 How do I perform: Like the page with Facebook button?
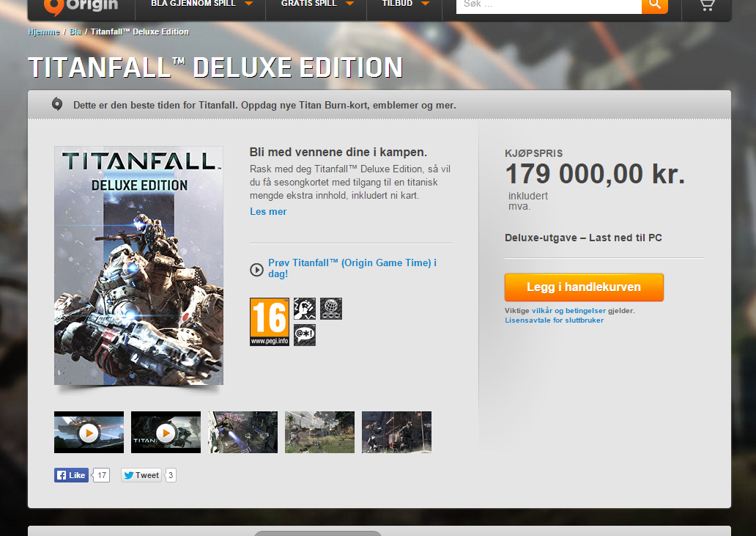[x=71, y=475]
